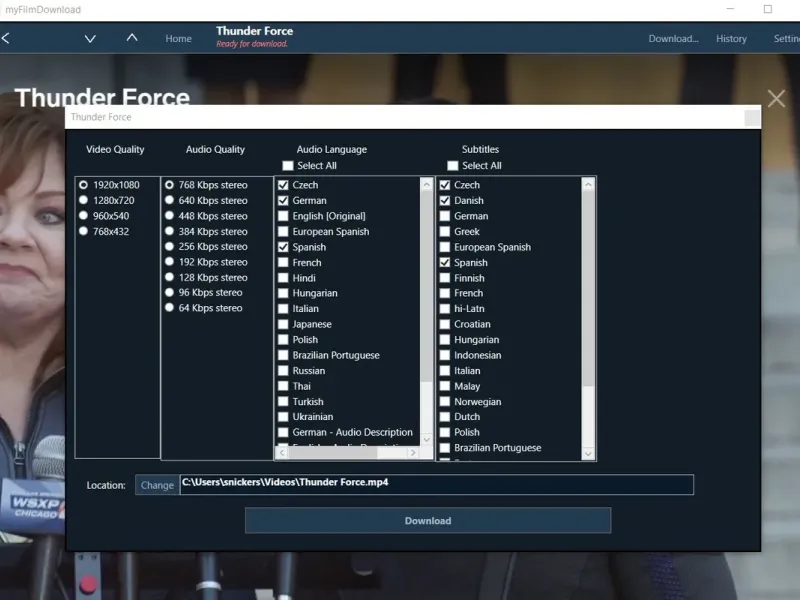The width and height of the screenshot is (800, 600).
Task: Check Croatian subtitles
Action: (445, 324)
